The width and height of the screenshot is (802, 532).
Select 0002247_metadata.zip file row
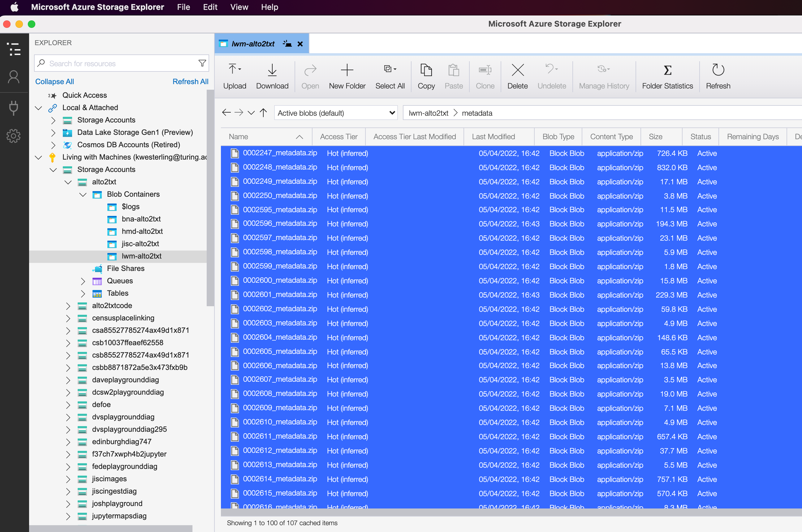tap(511, 153)
